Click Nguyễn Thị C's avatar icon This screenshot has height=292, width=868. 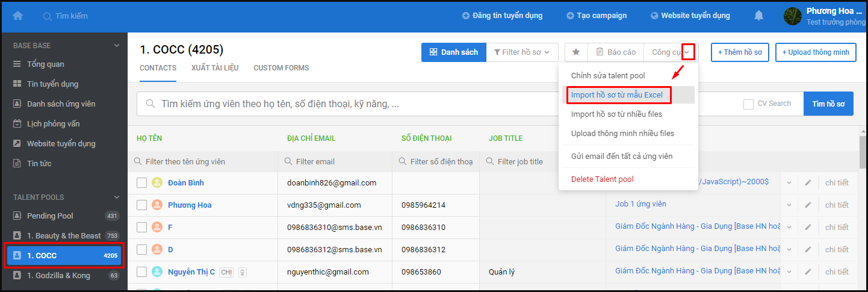coord(157,272)
